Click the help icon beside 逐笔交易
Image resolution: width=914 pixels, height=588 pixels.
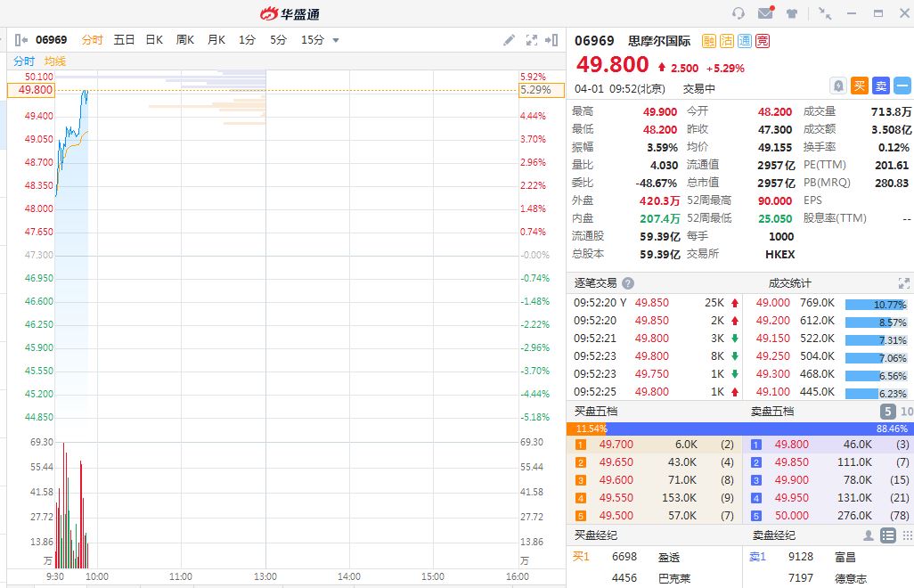tap(628, 283)
